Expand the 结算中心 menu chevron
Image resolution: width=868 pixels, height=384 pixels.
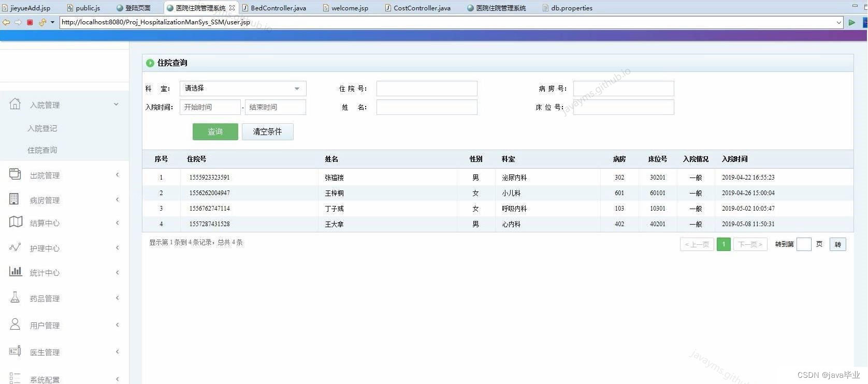click(x=118, y=223)
